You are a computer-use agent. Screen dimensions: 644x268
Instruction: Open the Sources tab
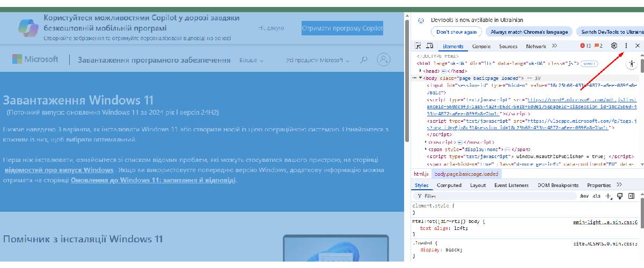(x=508, y=47)
